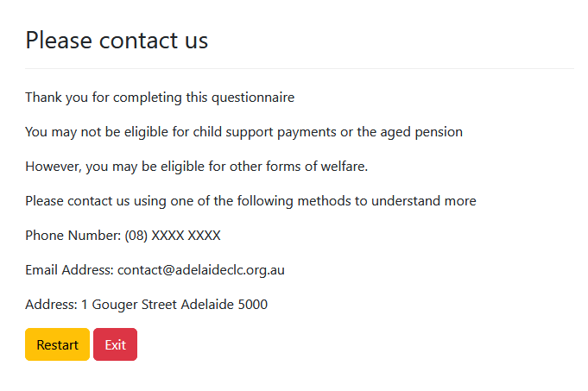588x391 pixels.
Task: Click the words "aged pension"
Action: point(422,132)
